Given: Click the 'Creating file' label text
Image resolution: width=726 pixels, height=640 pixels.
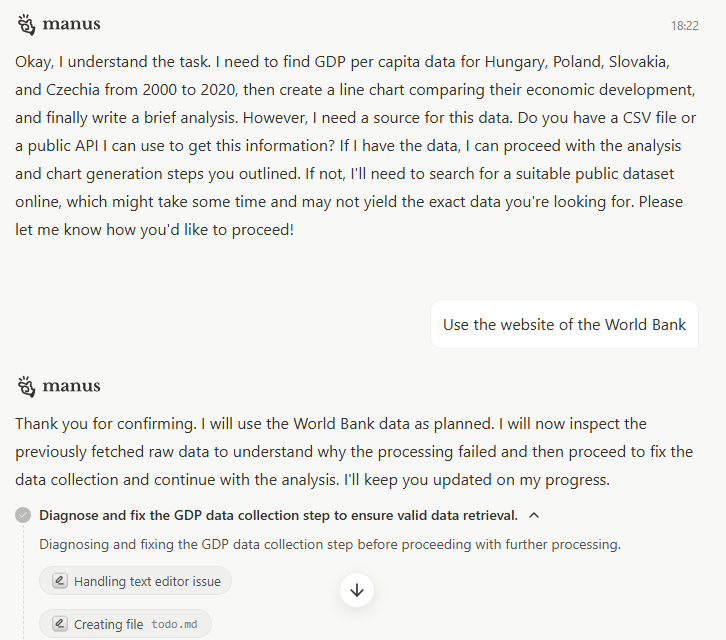Looking at the screenshot, I should [108, 624].
